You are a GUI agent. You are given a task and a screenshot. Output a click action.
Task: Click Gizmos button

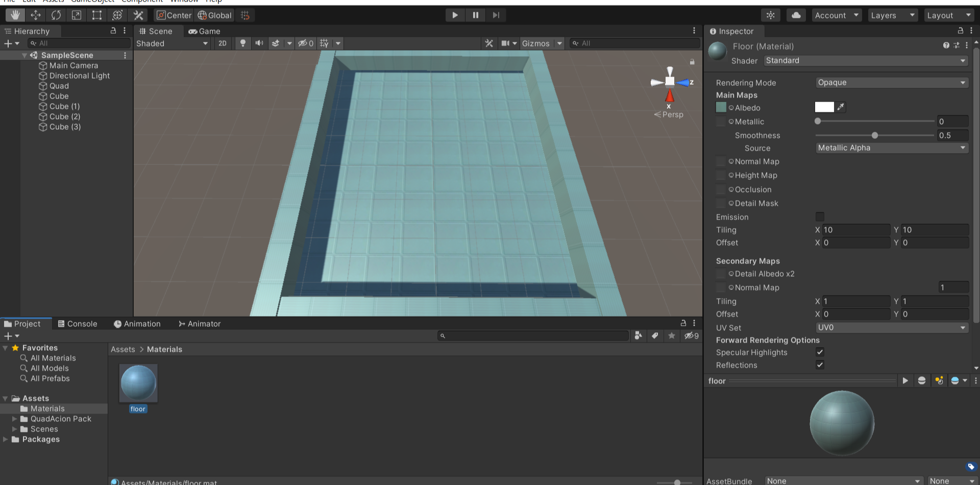pyautogui.click(x=535, y=43)
